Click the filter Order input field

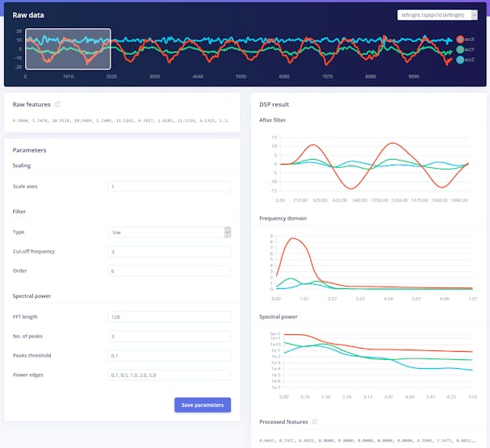pos(170,271)
